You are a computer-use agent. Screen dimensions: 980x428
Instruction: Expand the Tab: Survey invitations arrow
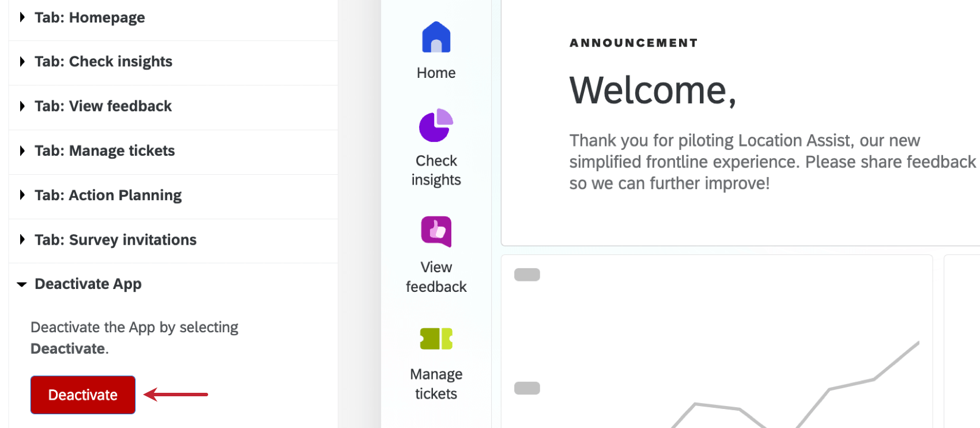[22, 239]
